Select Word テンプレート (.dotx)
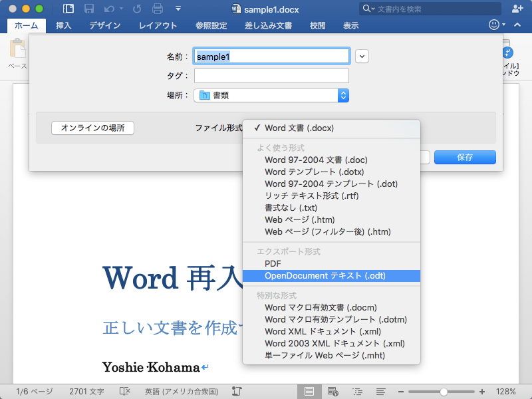Viewport: 532px width, 399px height. pos(331,172)
